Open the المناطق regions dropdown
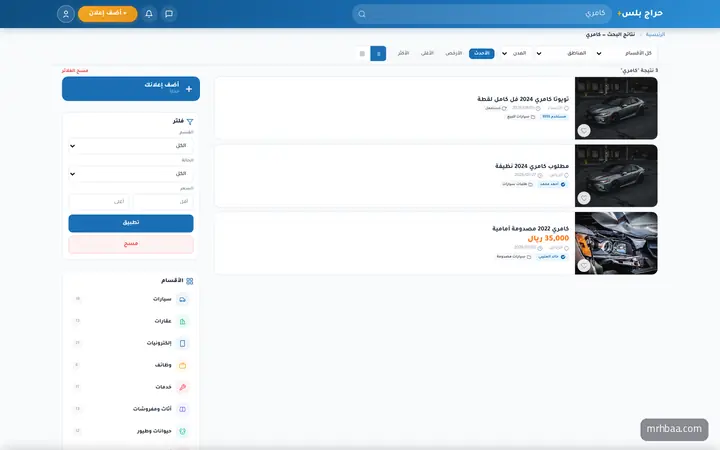Image resolution: width=720 pixels, height=450 pixels. pos(562,53)
